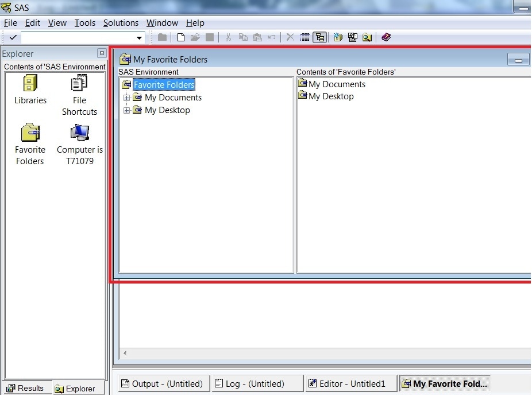The width and height of the screenshot is (532, 396).
Task: Close the Explorer docked pane
Action: pyautogui.click(x=102, y=53)
